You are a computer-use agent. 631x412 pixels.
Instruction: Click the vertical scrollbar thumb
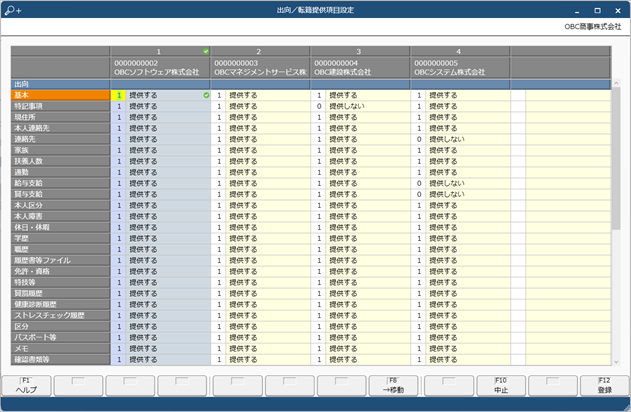coord(616,158)
